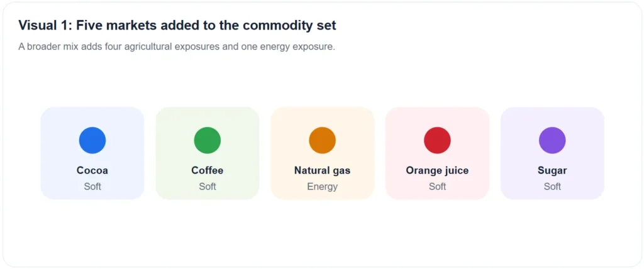
Task: Click the red Orange juice circle icon
Action: [438, 140]
